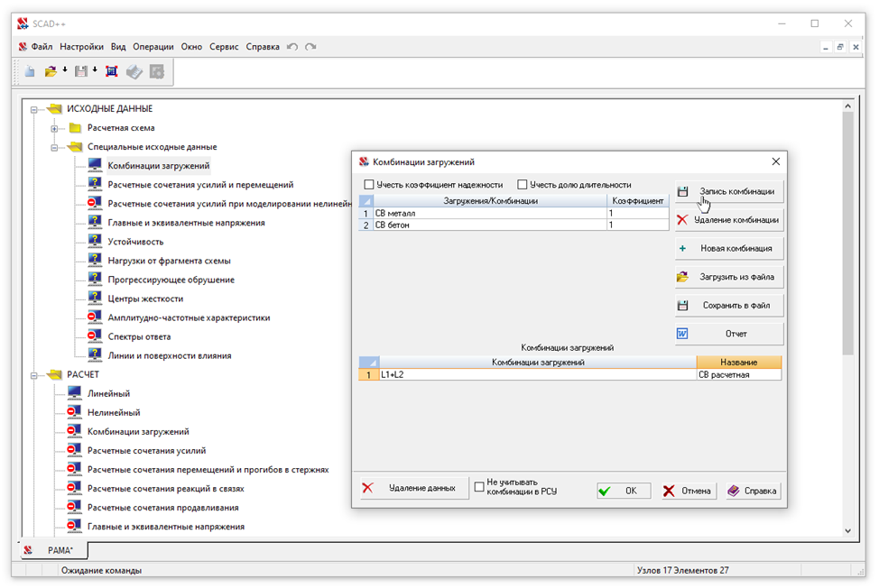
Task: Click coefficient cell of СВ бетон row
Action: pos(638,225)
